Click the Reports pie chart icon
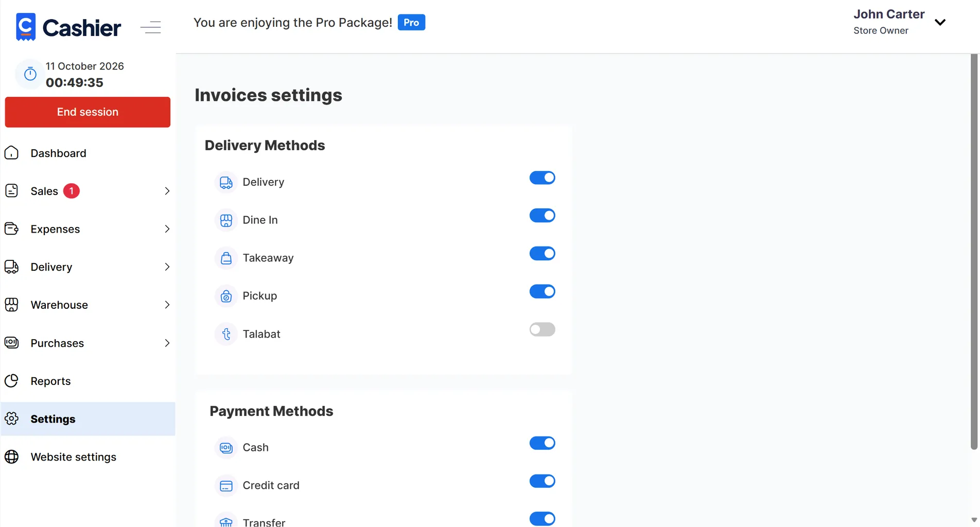This screenshot has height=527, width=980. [x=11, y=381]
